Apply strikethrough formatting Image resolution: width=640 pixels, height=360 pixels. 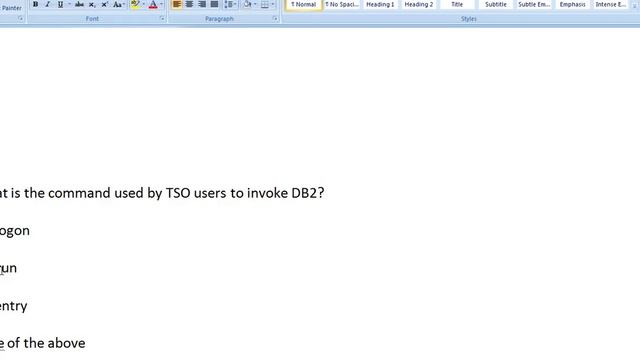point(79,4)
